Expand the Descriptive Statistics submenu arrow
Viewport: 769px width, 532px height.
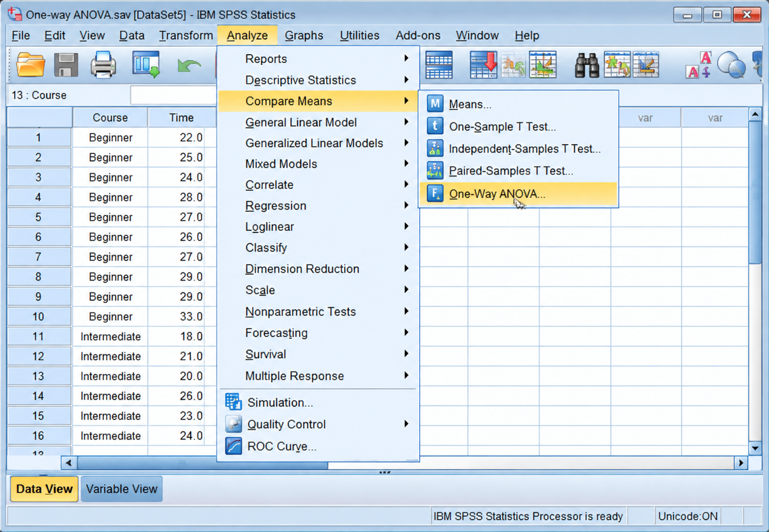click(406, 80)
